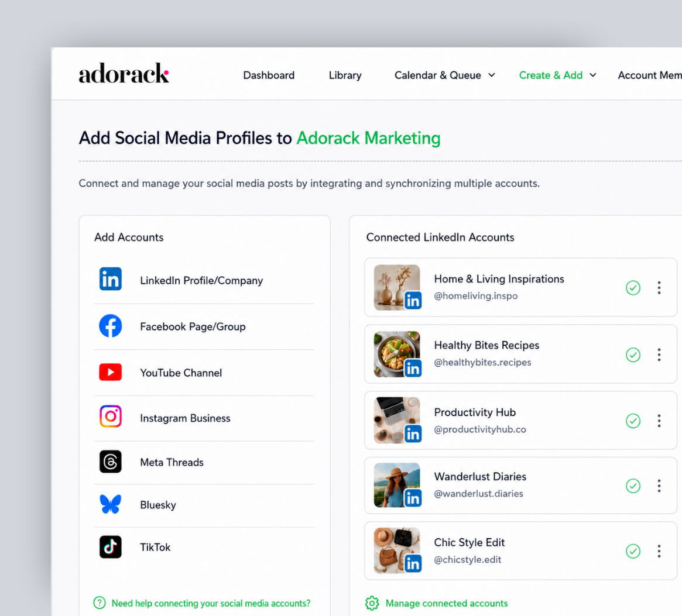Select the Chic Style Edit account name

pos(469,542)
